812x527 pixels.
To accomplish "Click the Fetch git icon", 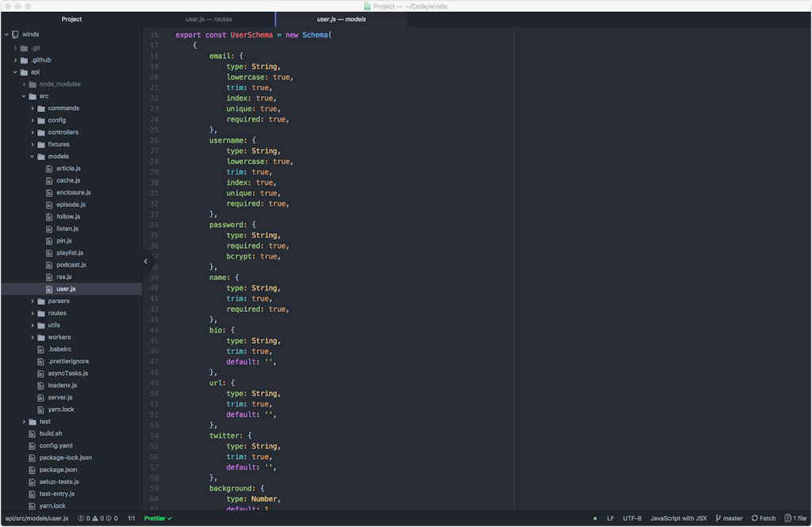I will tap(755, 518).
